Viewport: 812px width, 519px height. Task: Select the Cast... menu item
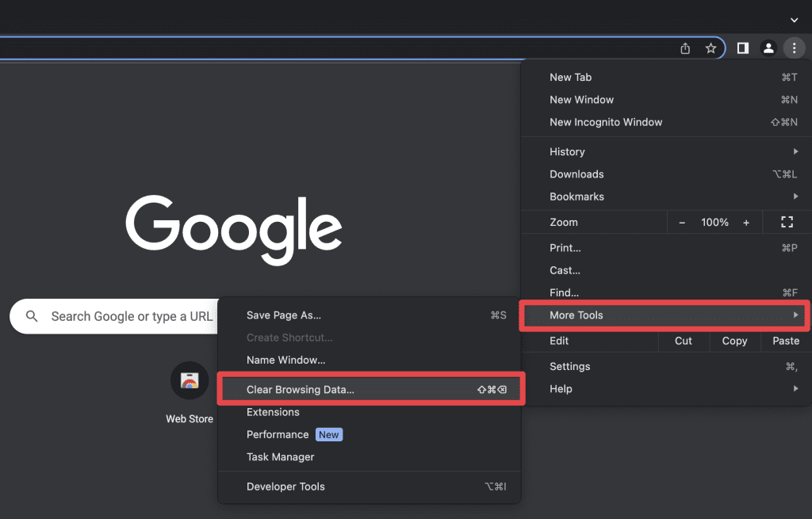pyautogui.click(x=666, y=270)
